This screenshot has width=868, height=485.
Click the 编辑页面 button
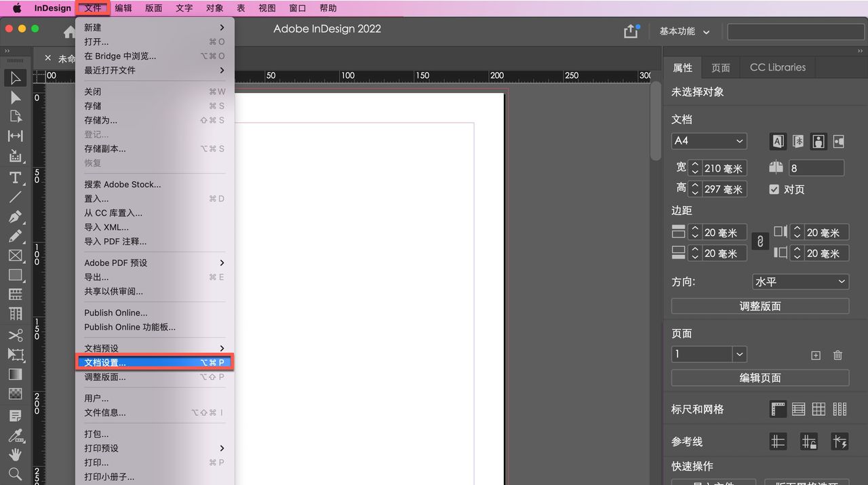(760, 378)
